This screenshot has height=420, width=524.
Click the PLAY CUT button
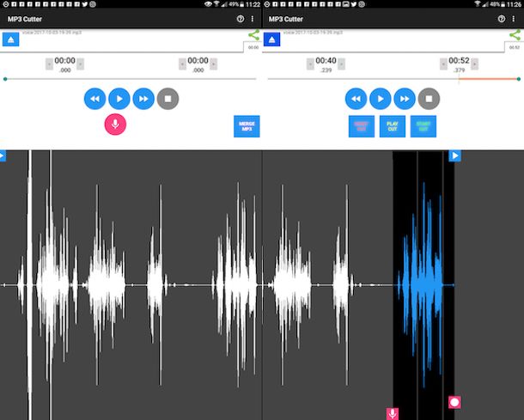pos(393,126)
